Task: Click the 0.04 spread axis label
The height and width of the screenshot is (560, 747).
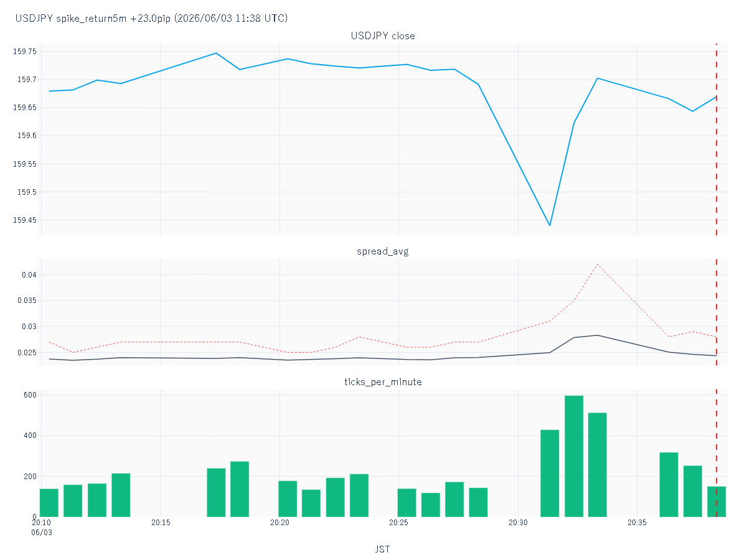Action: (x=29, y=275)
